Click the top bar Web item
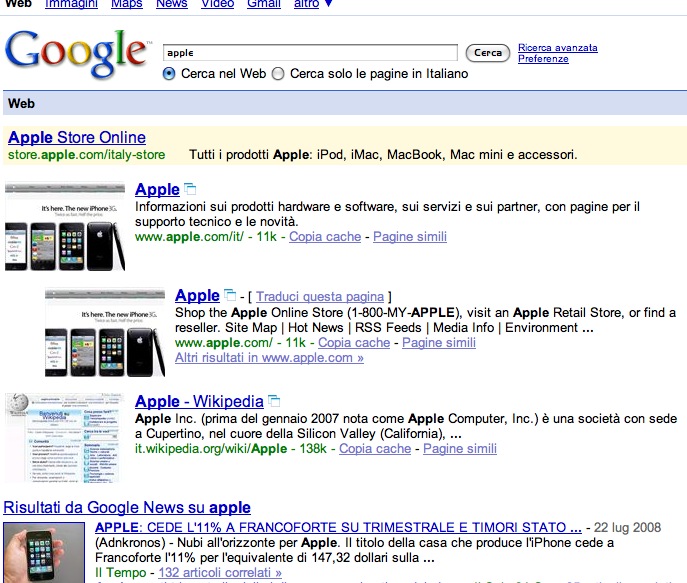 pos(18,4)
